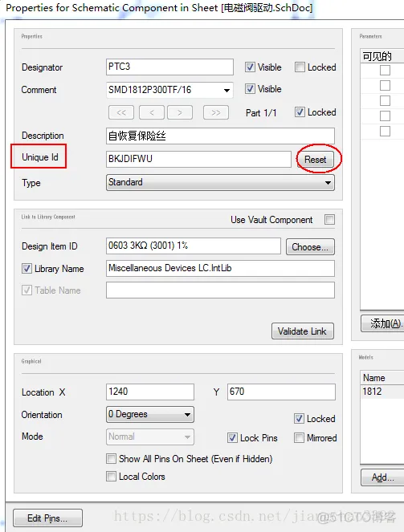This screenshot has height=532, width=404.
Task: Click the 添加(A) parameter button
Action: click(x=382, y=323)
